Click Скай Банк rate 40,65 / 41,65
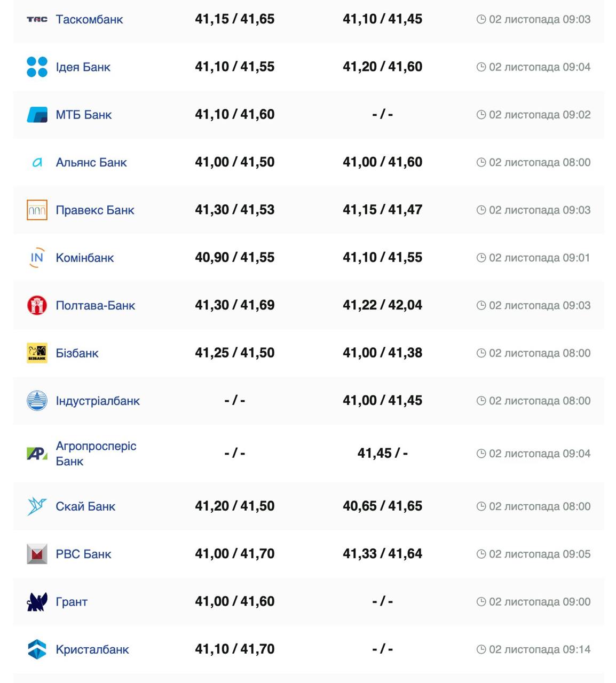The width and height of the screenshot is (616, 683). pos(382,506)
